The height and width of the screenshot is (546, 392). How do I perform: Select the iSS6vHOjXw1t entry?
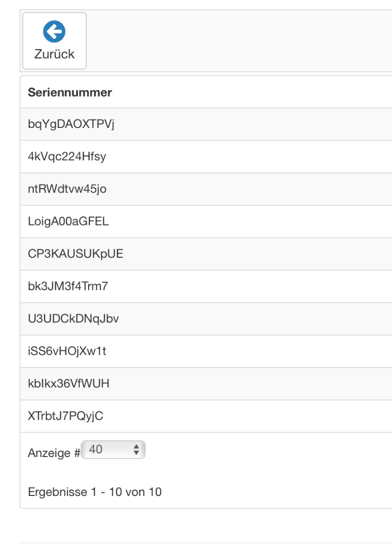point(67,351)
